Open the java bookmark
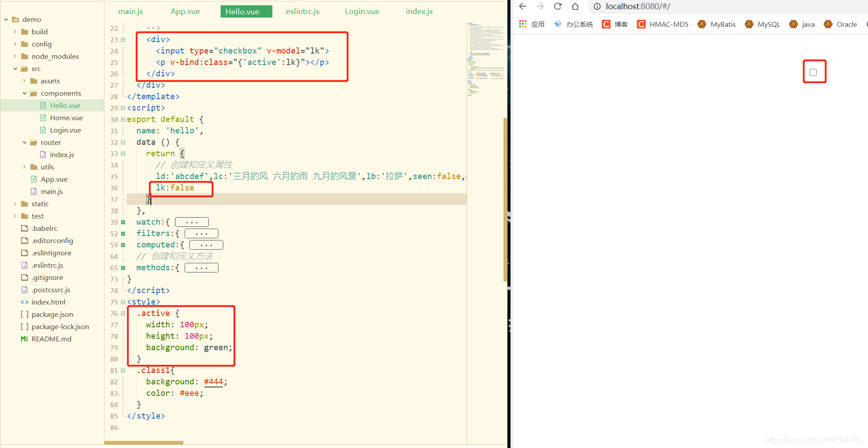Screen dimensions: 868x448 [x=802, y=24]
